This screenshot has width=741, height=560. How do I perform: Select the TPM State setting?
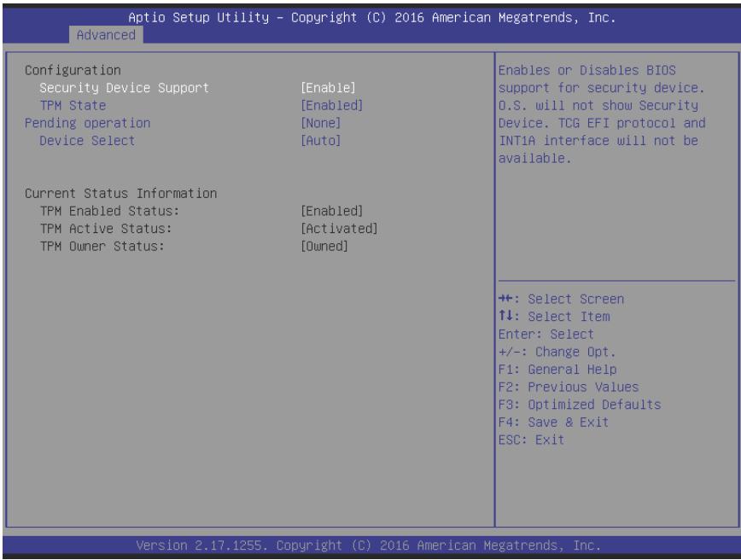coord(73,105)
